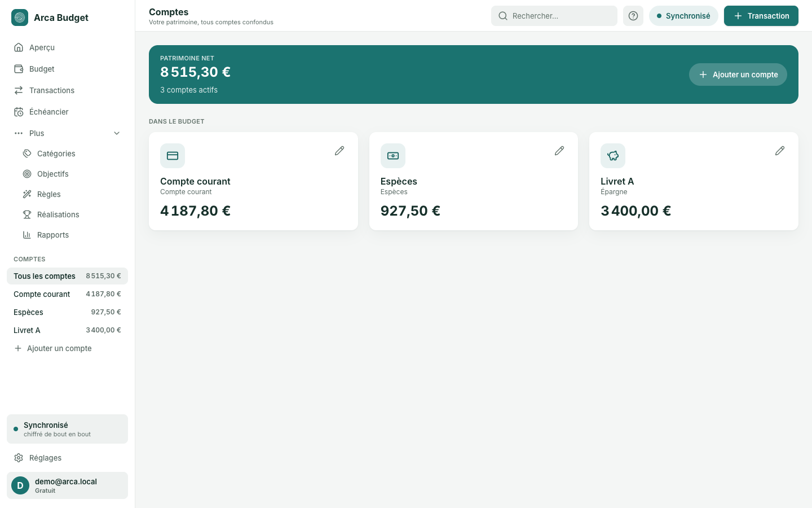The width and height of the screenshot is (812, 508).
Task: Click the 8 515,30 € patrimoine net value
Action: click(195, 72)
